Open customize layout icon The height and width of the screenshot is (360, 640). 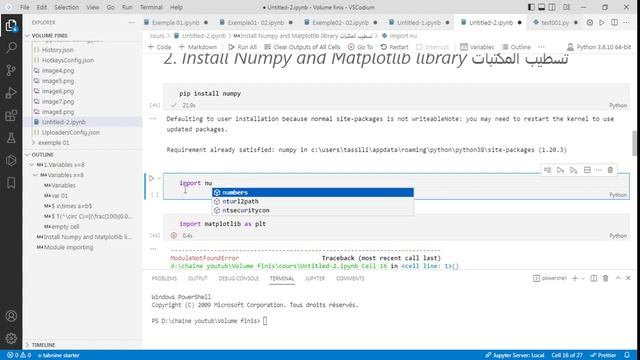click(567, 7)
